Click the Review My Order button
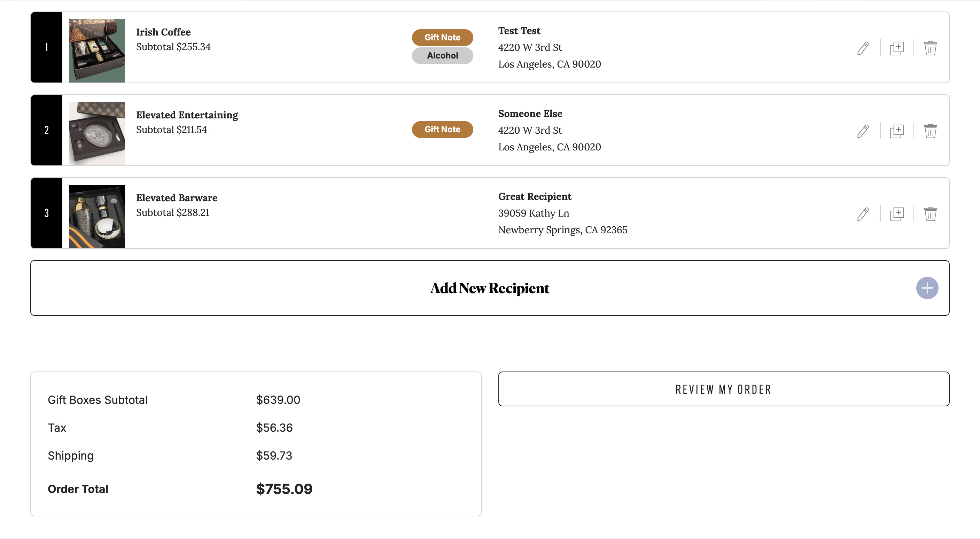 coord(723,389)
